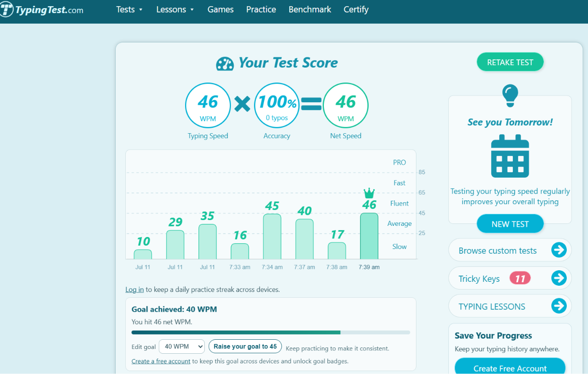Click the PRO level label on the chart
Viewport: 588px width, 374px height.
(400, 163)
